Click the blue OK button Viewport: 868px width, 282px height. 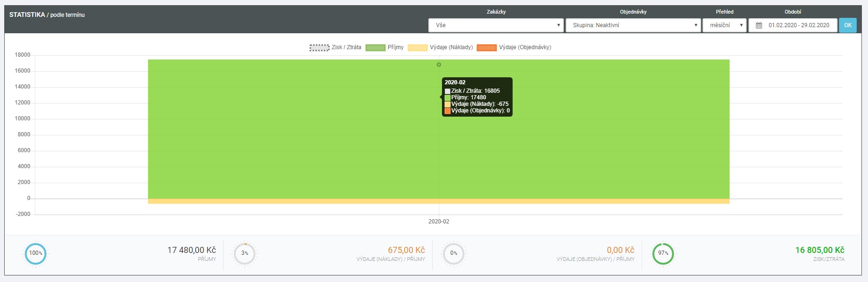847,25
